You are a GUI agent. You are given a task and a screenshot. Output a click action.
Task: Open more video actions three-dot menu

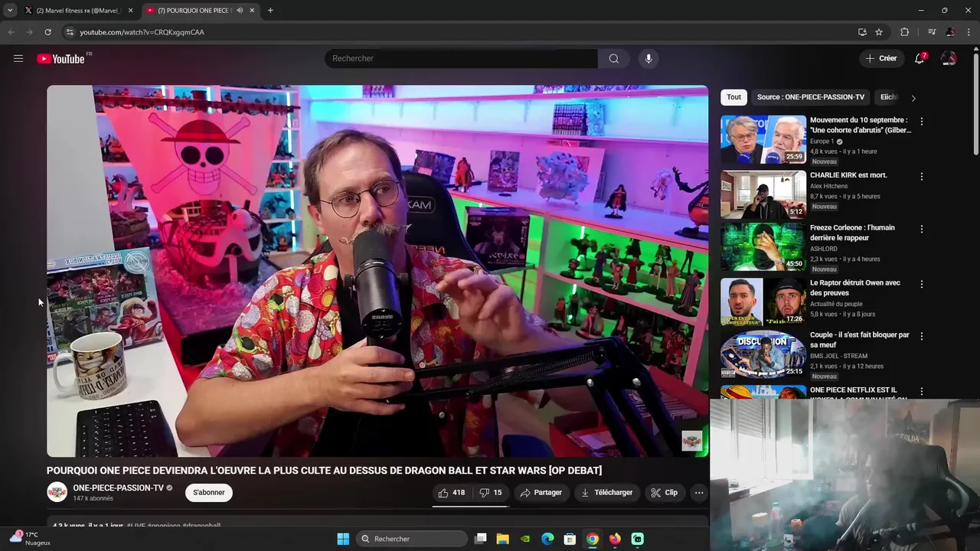pos(699,493)
